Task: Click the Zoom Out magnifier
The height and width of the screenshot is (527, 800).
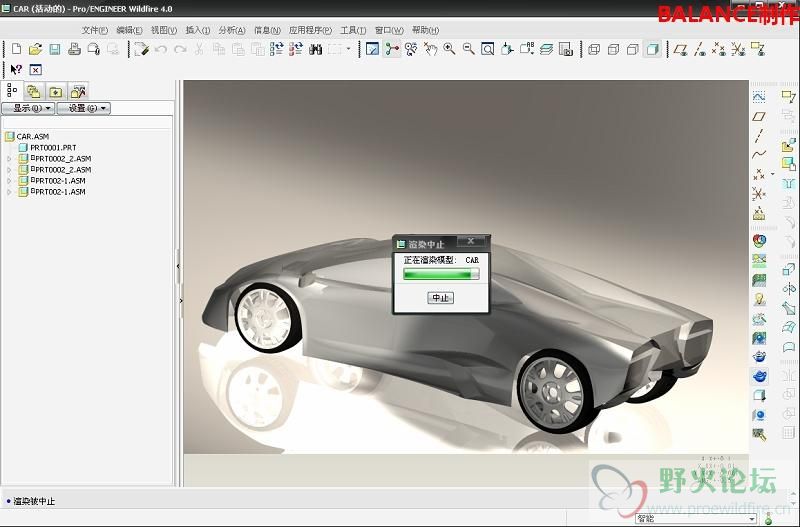Action: click(x=468, y=49)
